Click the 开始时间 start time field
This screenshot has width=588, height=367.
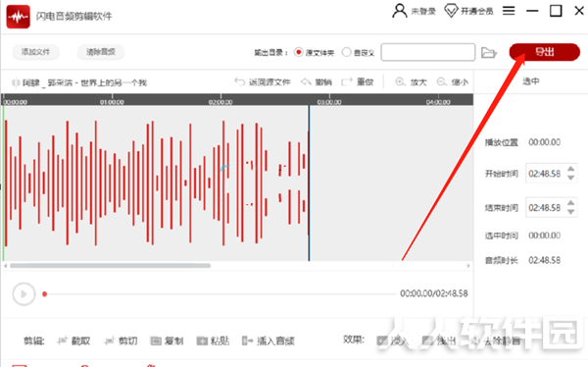545,174
